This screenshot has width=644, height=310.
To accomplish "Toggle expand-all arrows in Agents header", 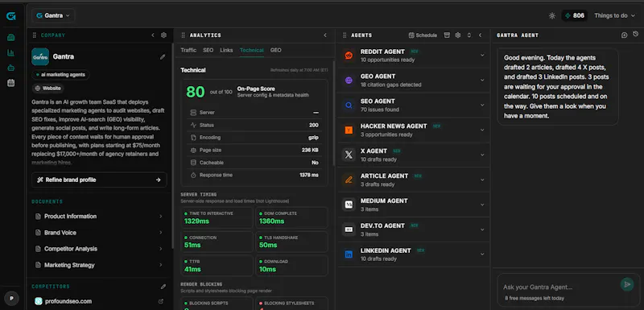I will tap(469, 35).
